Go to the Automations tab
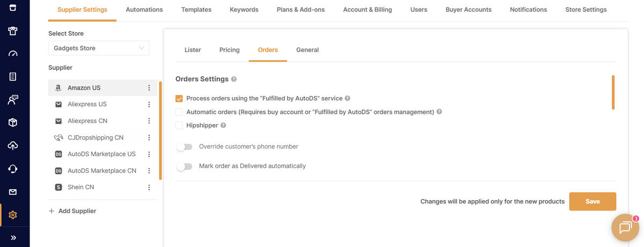The width and height of the screenshot is (644, 247). coord(144,10)
